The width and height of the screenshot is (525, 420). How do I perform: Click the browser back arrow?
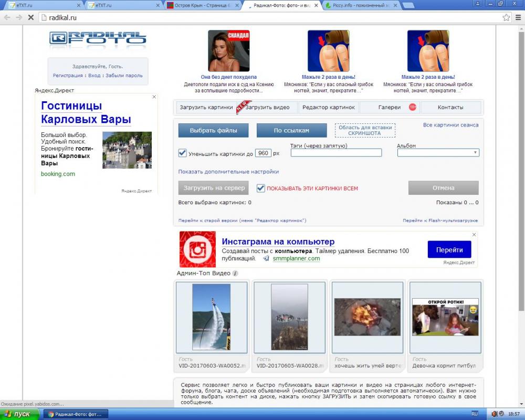coord(7,17)
